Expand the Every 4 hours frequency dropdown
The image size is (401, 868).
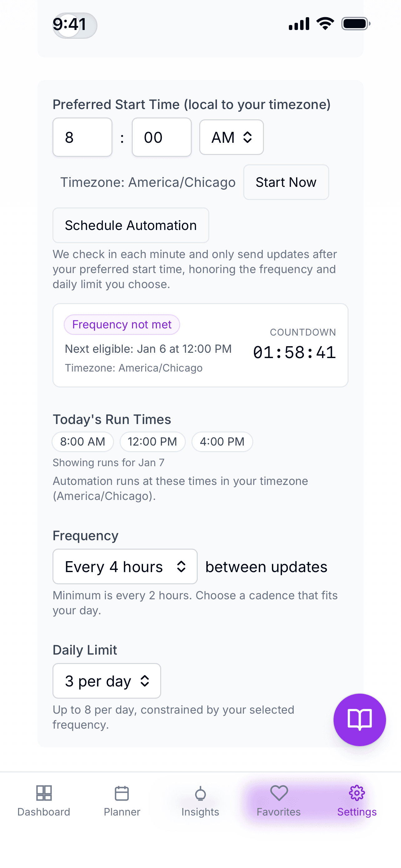(x=125, y=566)
